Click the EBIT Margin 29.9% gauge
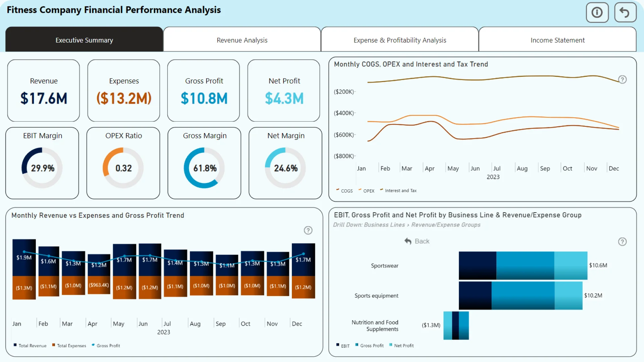 [x=42, y=168]
